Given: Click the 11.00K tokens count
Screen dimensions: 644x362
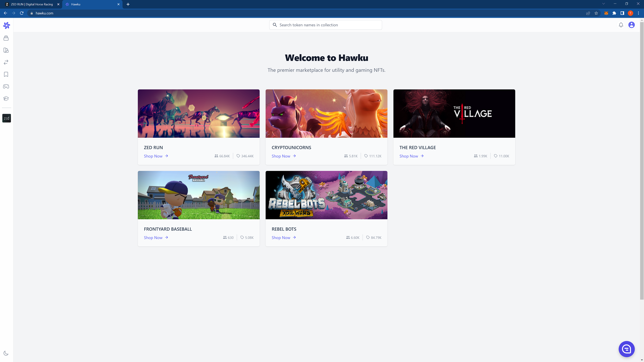Looking at the screenshot, I should coord(501,156).
